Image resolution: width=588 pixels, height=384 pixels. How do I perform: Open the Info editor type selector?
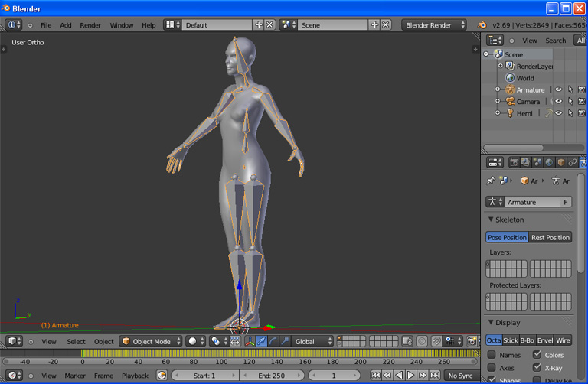coord(14,24)
